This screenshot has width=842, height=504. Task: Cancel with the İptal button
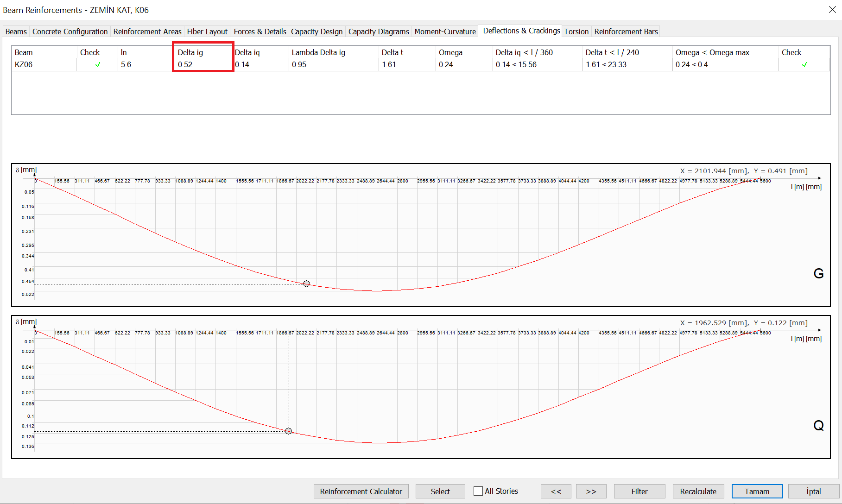point(813,491)
